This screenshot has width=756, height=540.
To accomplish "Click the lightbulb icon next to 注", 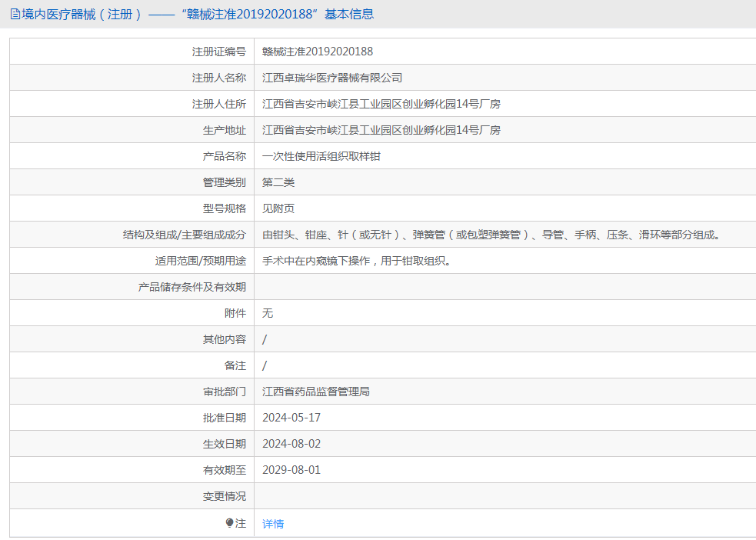I will coord(229,523).
